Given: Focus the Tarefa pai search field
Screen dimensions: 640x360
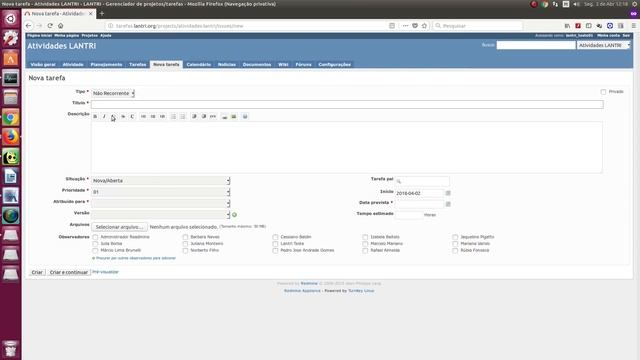Looking at the screenshot, I should (422, 181).
